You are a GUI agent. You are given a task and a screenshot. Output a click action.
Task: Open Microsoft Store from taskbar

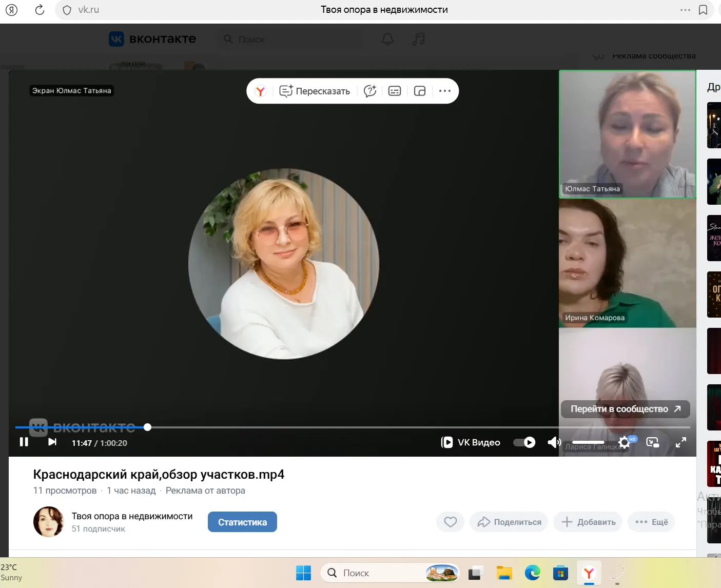[560, 573]
